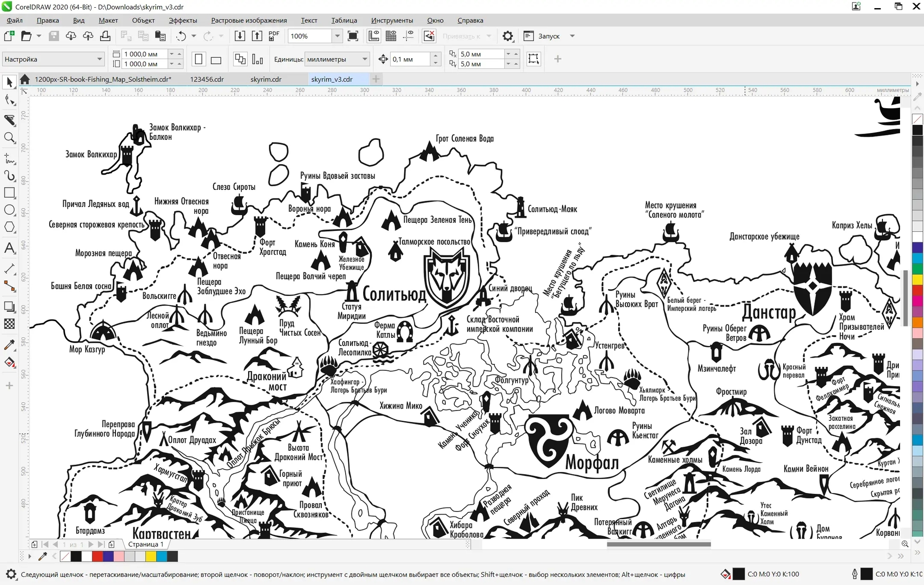Select the Artistic Media tool

(x=9, y=175)
